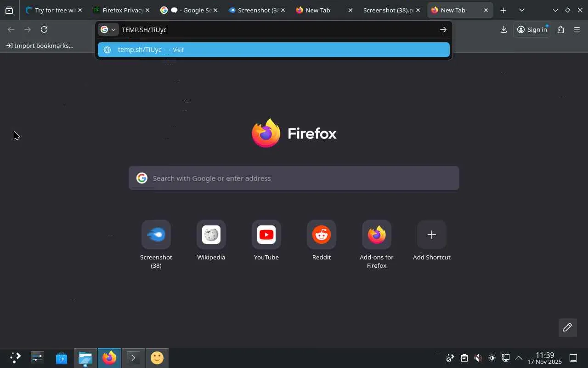Go back one page
The image size is (588, 368).
pyautogui.click(x=11, y=29)
